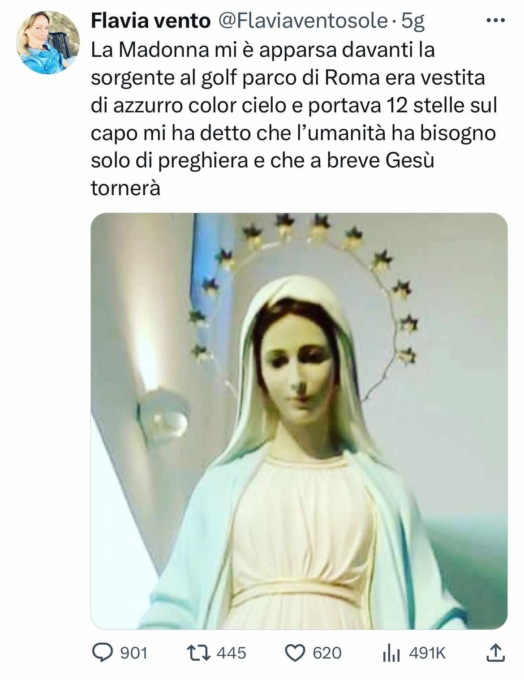Open the three-dot more options menu
The height and width of the screenshot is (680, 524).
pyautogui.click(x=496, y=20)
